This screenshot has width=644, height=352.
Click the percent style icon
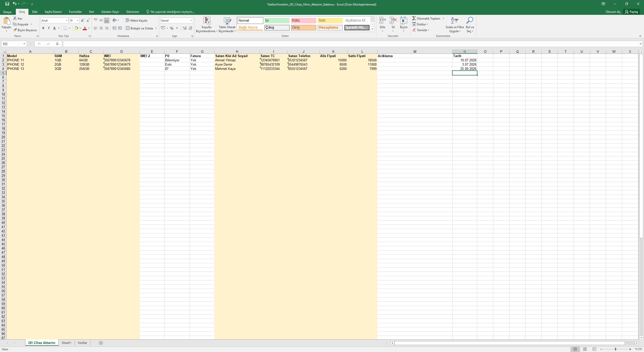click(x=172, y=28)
